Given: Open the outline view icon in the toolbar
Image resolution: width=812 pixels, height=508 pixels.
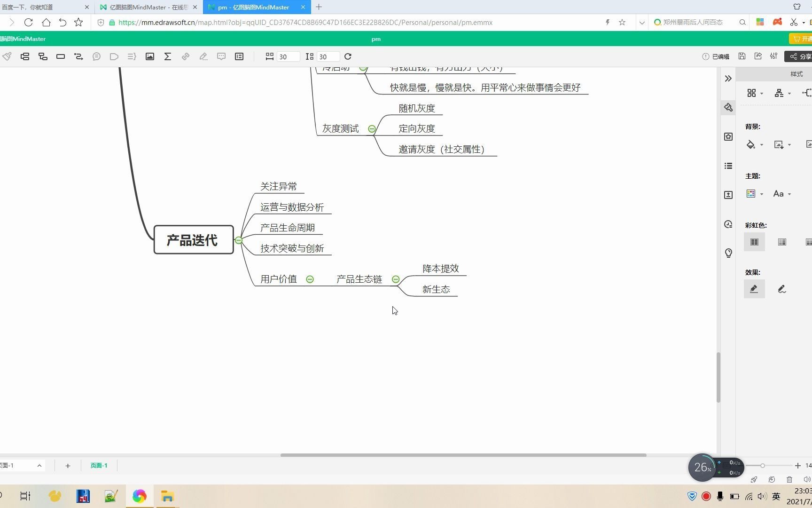Looking at the screenshot, I should (239, 56).
